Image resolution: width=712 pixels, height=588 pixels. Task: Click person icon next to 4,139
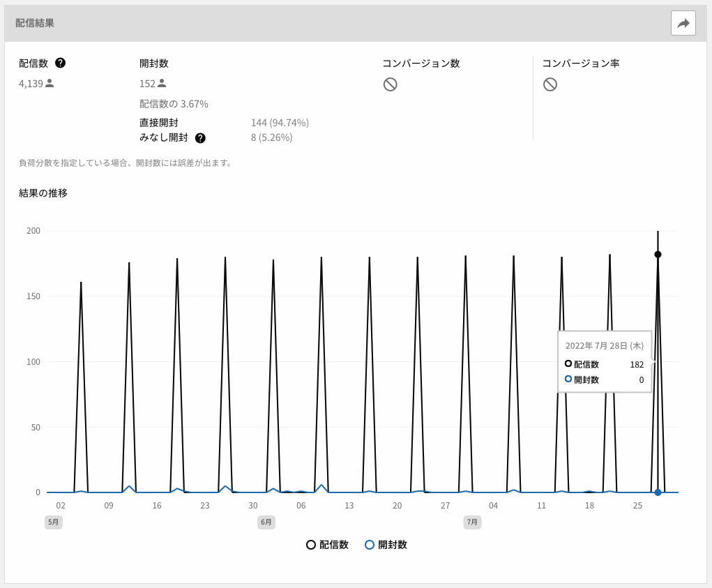click(50, 83)
